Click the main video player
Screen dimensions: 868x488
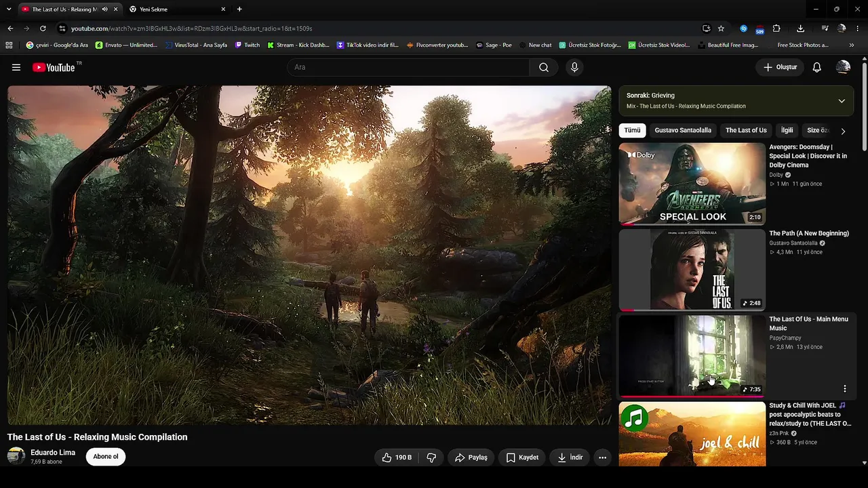tap(309, 256)
